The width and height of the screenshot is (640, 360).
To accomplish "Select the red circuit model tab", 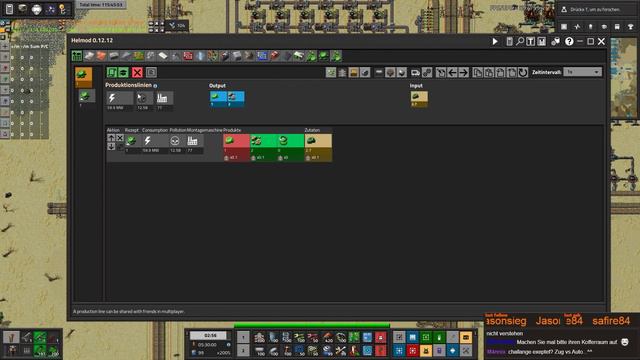I will click(x=188, y=56).
